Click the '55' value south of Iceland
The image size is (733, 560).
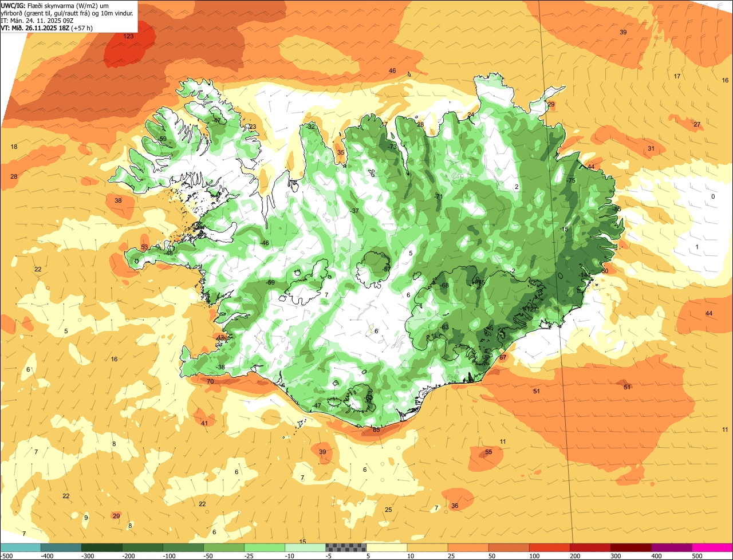[488, 452]
